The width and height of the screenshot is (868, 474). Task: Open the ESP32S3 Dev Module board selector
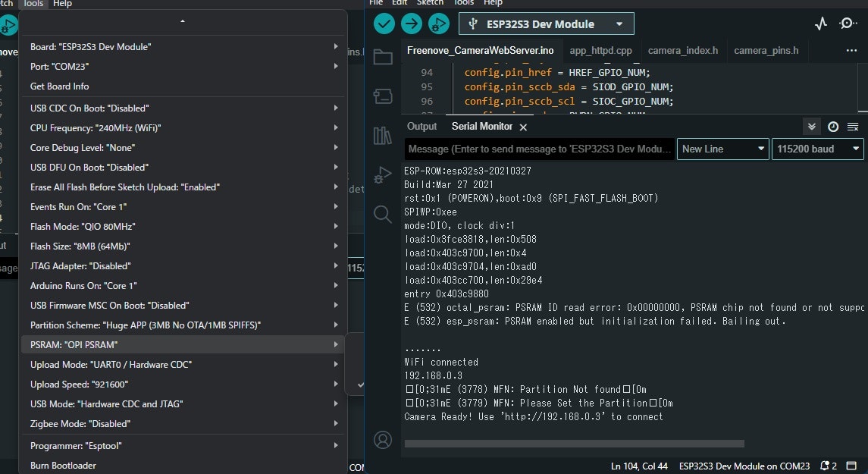pos(546,24)
